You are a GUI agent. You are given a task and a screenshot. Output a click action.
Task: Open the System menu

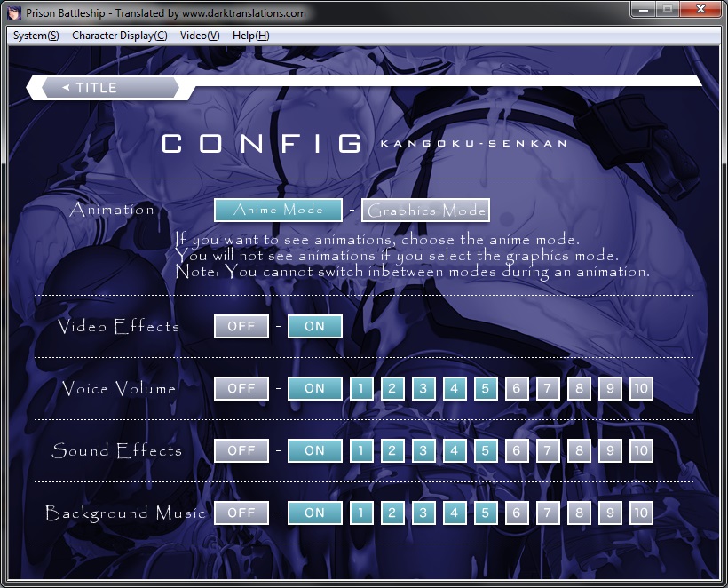coord(36,36)
